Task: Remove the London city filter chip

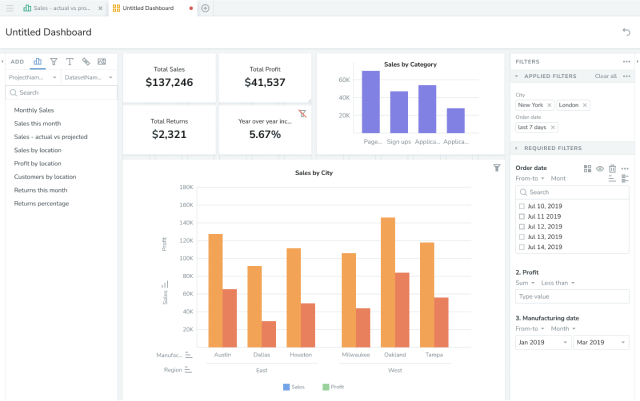Action: tap(586, 105)
